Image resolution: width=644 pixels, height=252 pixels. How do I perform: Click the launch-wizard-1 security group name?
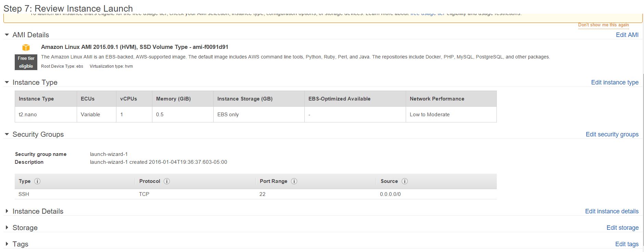[109, 154]
